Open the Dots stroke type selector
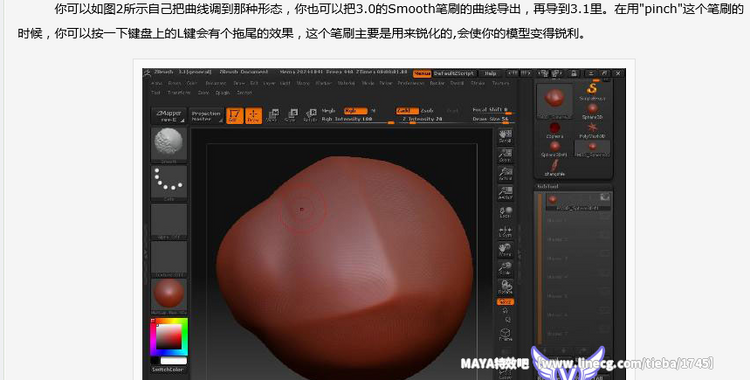 pyautogui.click(x=169, y=183)
